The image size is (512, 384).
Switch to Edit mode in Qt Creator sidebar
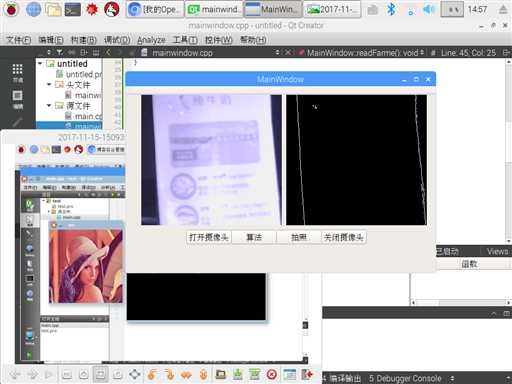(x=17, y=99)
